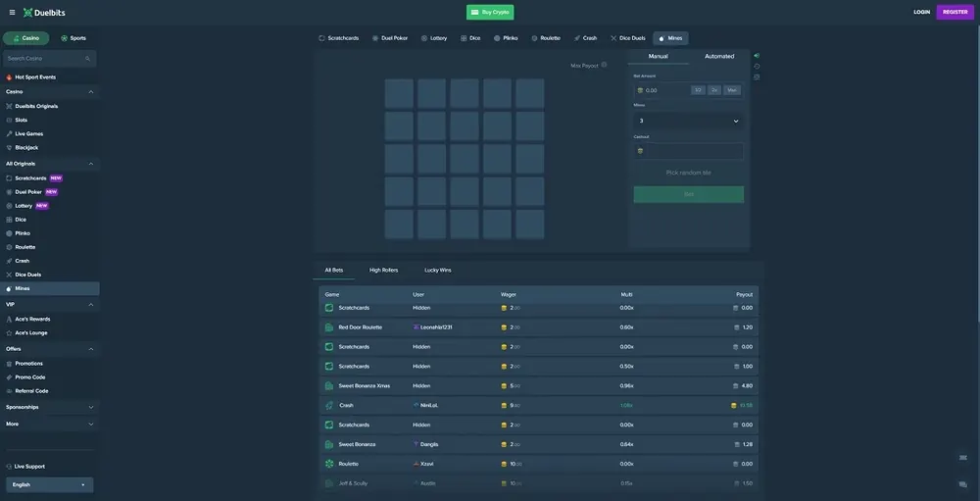This screenshot has width=980, height=501.
Task: Double the bet with the 2x button
Action: pos(714,90)
